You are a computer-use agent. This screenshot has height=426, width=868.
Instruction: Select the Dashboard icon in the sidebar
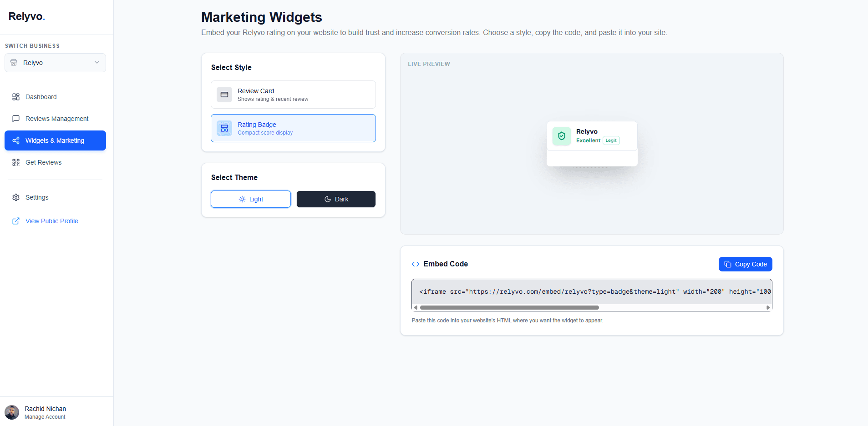tap(16, 96)
